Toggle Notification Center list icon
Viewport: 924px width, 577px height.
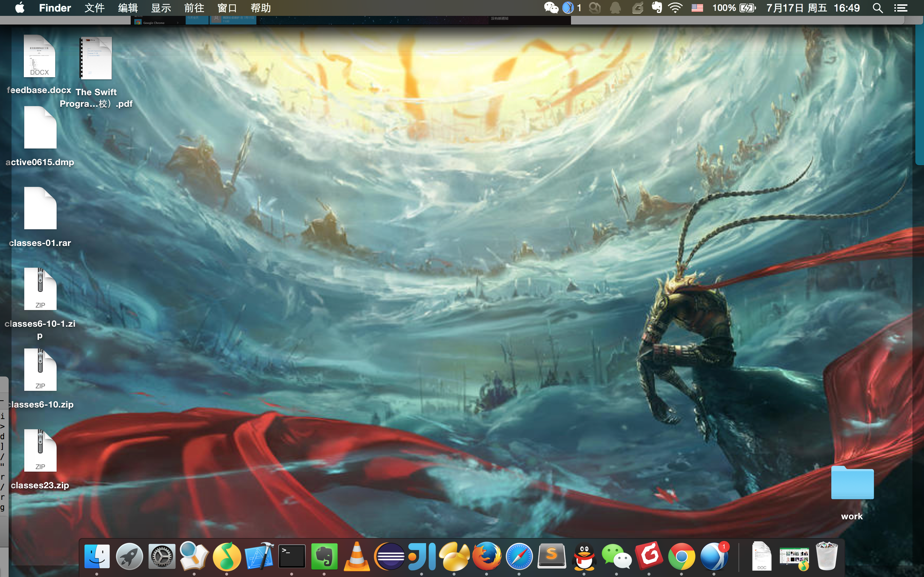pyautogui.click(x=900, y=8)
